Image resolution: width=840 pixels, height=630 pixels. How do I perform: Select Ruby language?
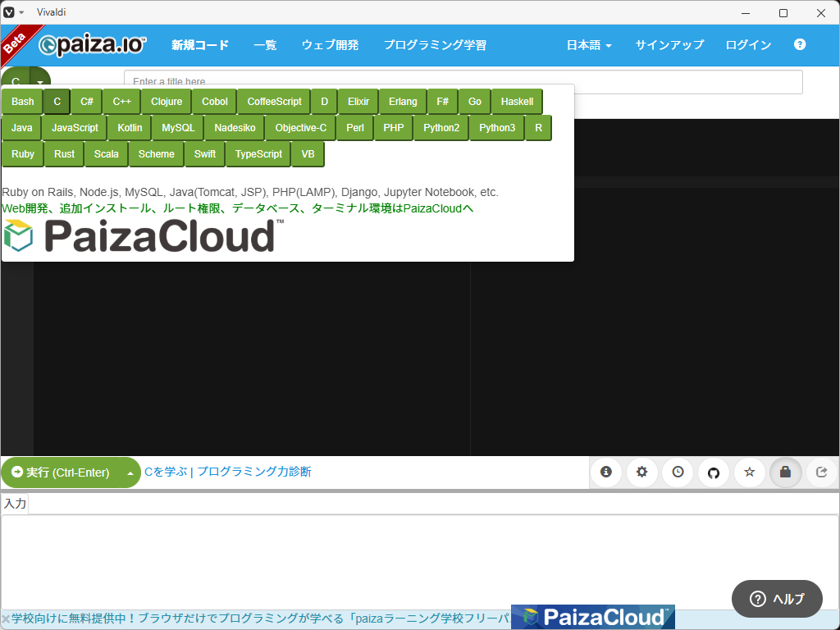point(22,154)
